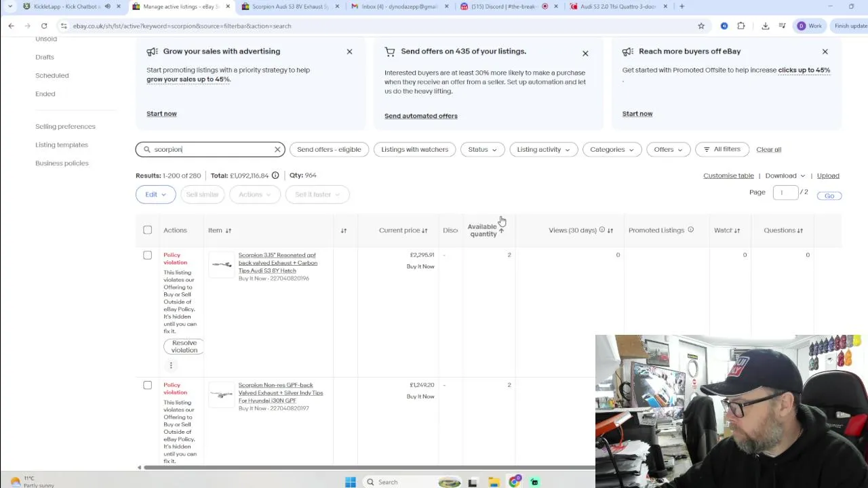Click the Go page button
The height and width of the screenshot is (488, 868).
pos(829,196)
